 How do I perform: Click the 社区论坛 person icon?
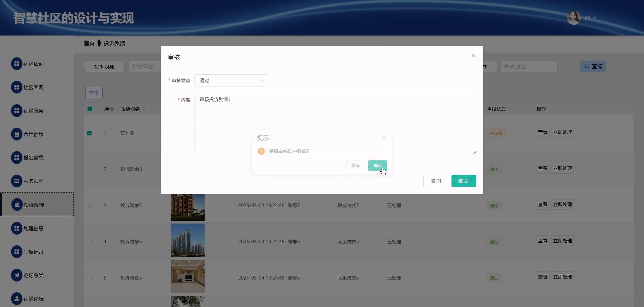click(x=16, y=299)
